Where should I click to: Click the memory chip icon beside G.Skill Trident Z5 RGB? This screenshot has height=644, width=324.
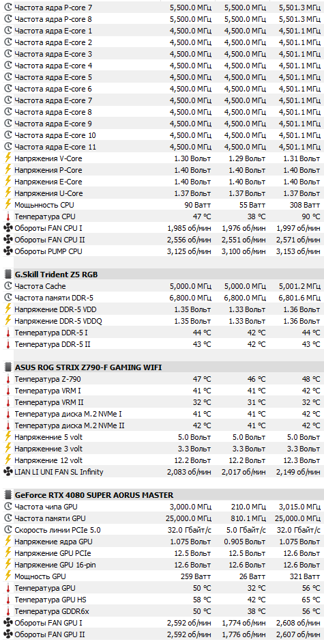click(8, 275)
